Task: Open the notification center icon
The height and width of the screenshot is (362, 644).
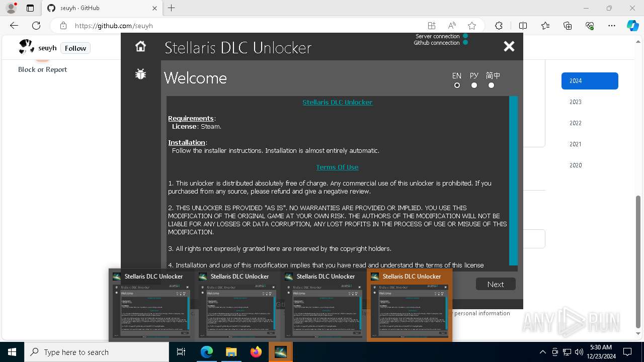Action: click(628, 352)
